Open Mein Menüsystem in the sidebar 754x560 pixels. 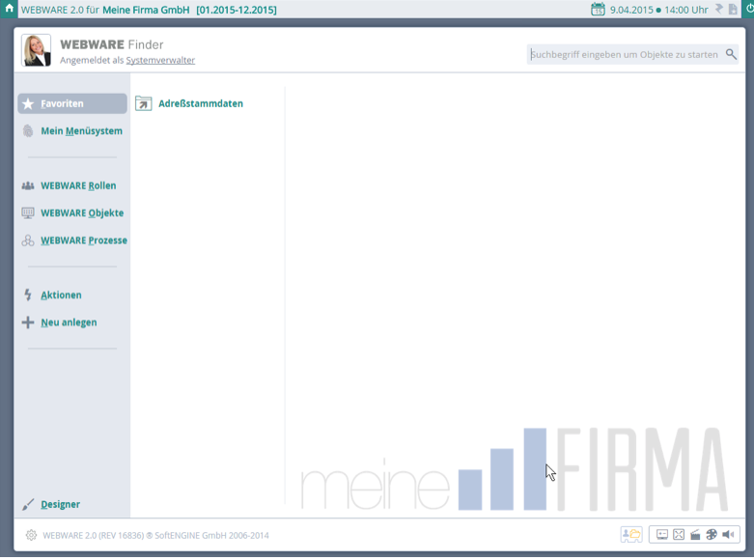point(81,131)
